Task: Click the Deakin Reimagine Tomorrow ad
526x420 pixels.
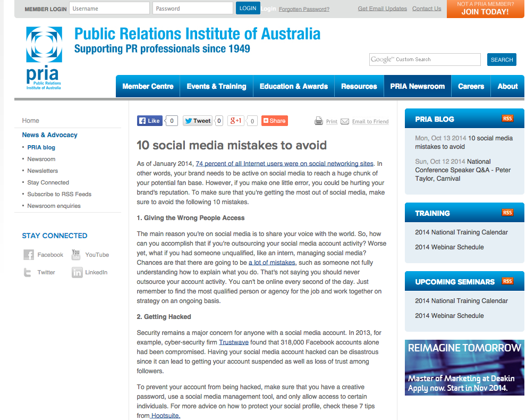Action: [x=464, y=367]
